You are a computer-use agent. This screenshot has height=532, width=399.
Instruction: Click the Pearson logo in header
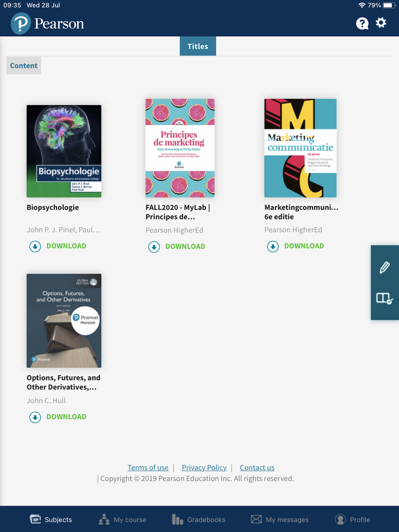47,24
